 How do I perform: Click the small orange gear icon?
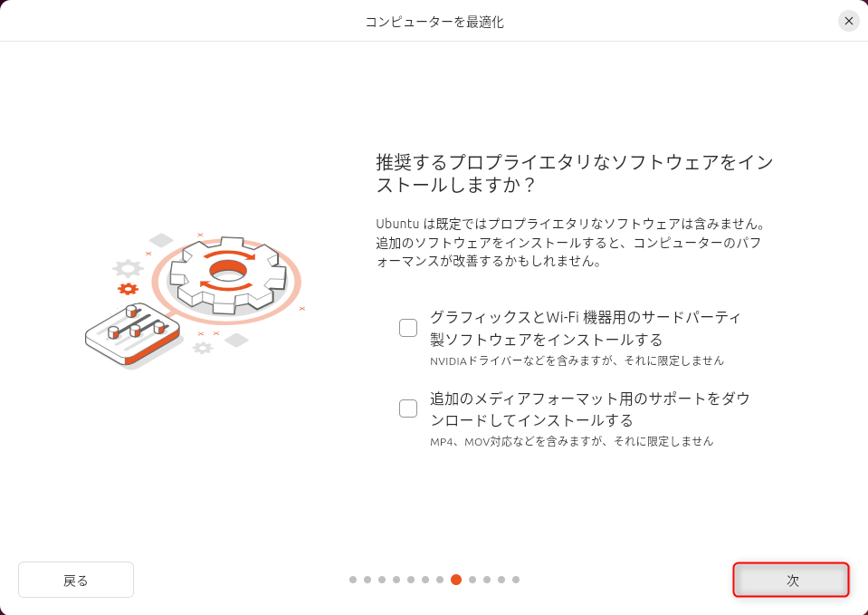128,289
